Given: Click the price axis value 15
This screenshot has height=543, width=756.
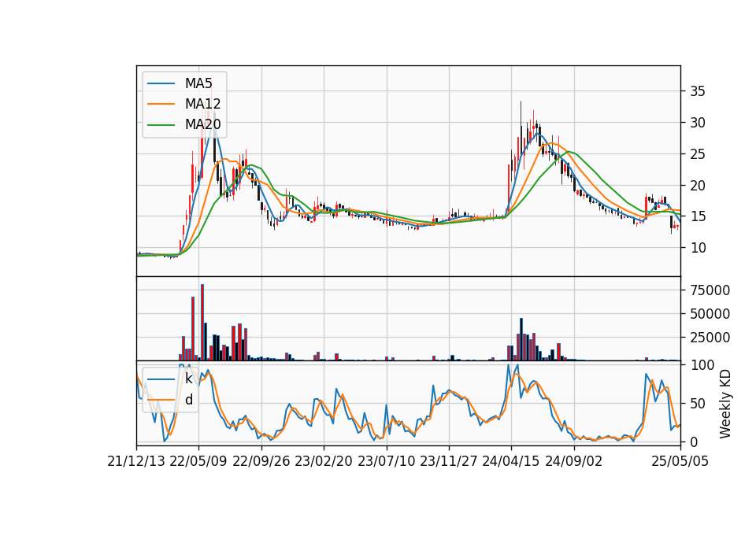Looking at the screenshot, I should (698, 216).
